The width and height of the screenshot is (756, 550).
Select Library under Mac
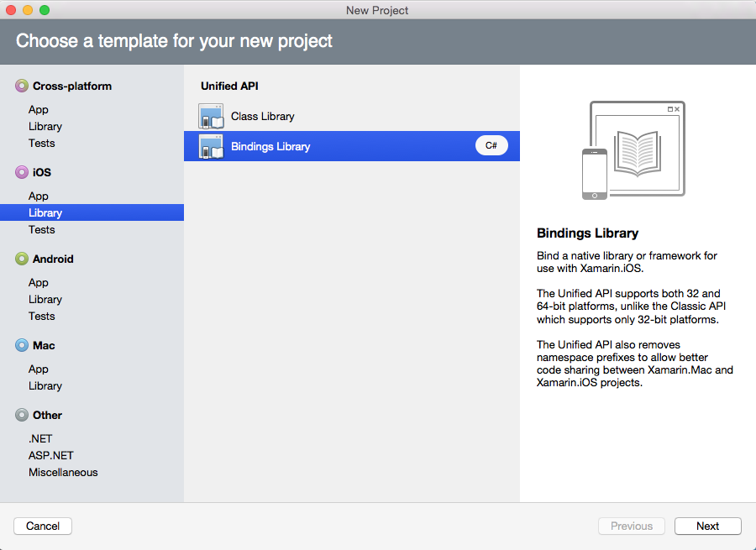[45, 385]
